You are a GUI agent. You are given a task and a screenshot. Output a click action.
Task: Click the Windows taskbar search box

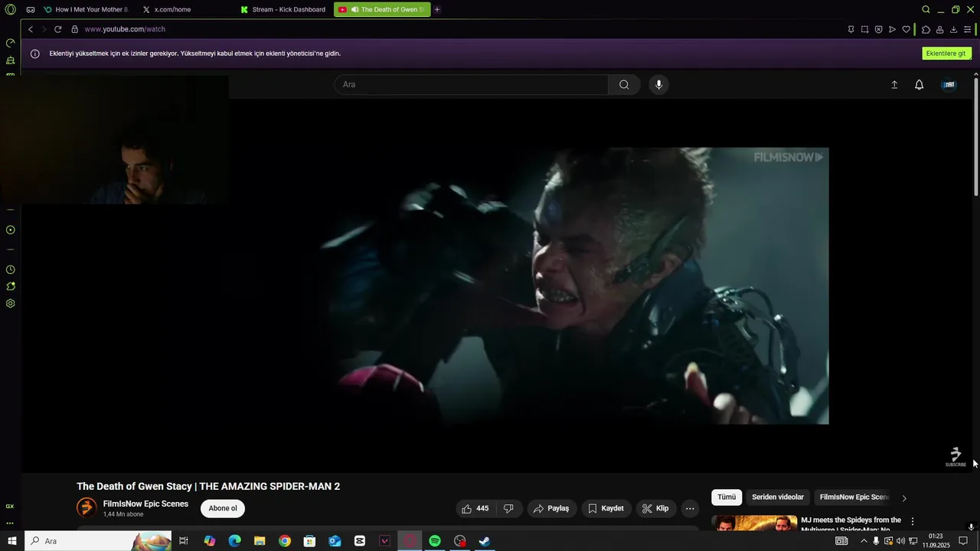(x=99, y=541)
